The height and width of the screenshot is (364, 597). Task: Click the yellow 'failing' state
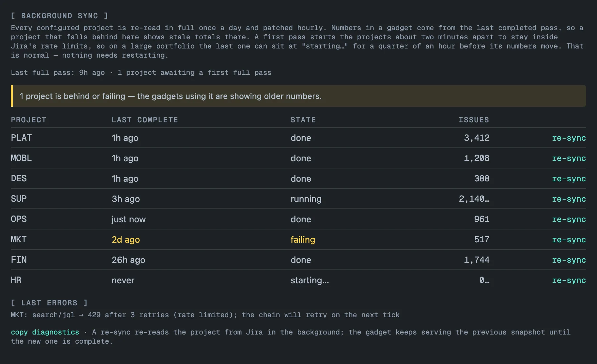coord(303,240)
